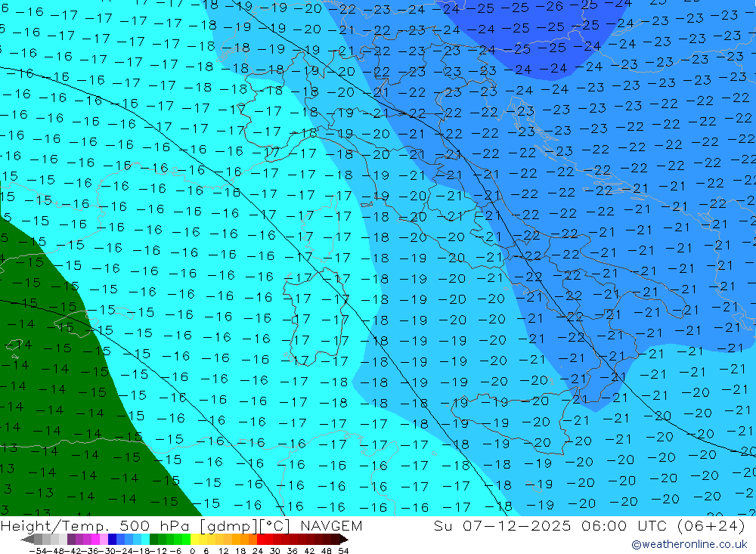Click the 'Su 07-12-2025' date label
The height and width of the screenshot is (554, 756).
pyautogui.click(x=502, y=525)
